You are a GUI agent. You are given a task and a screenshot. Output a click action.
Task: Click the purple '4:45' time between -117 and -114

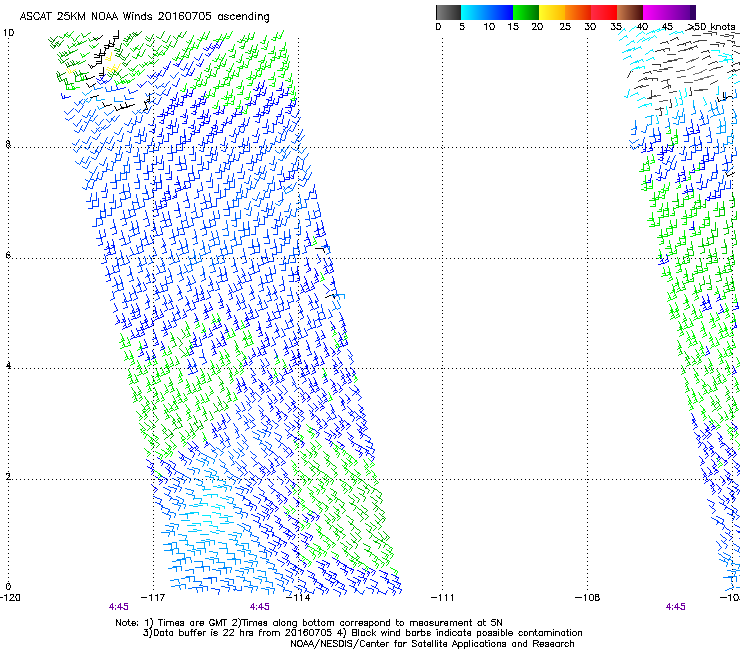pos(260,607)
